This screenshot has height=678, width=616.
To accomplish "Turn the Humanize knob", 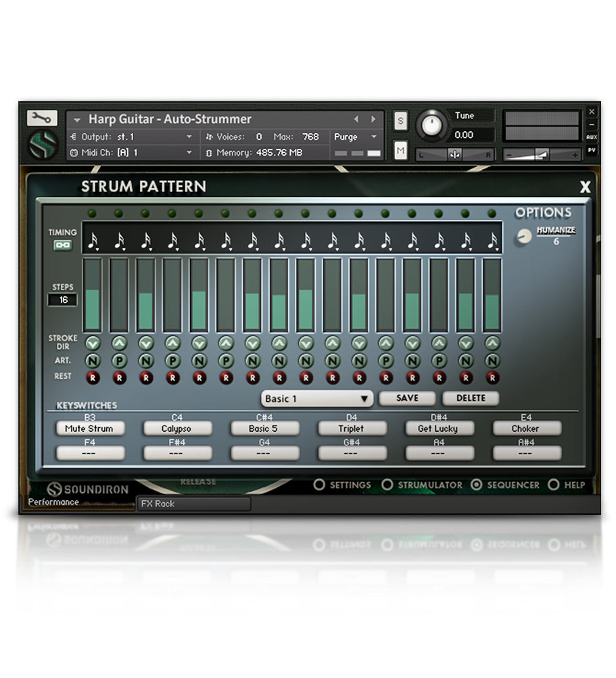I will click(523, 237).
